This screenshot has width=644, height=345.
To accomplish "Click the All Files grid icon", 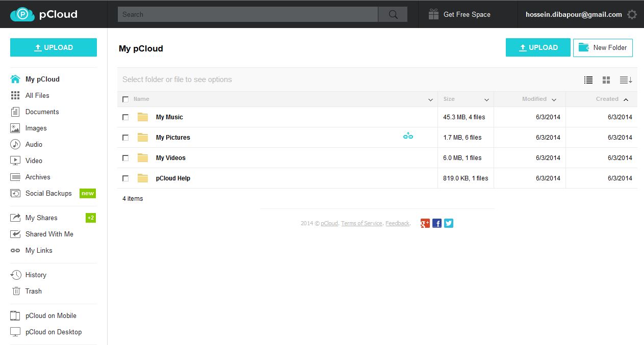I will [x=15, y=95].
